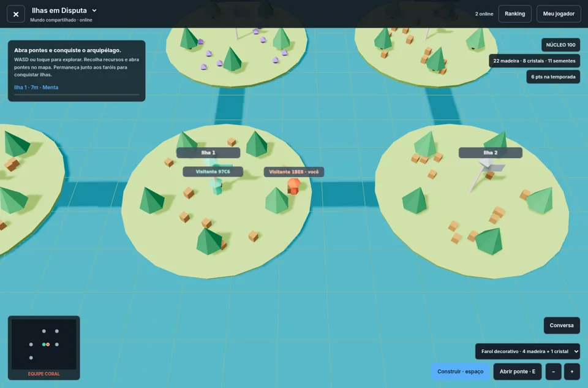Image resolution: width=588 pixels, height=388 pixels.
Task: Click the minimap in the corner
Action: [44, 344]
